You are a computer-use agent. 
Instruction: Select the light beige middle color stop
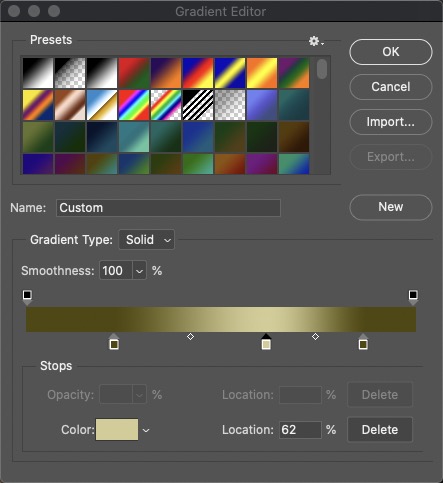[x=266, y=342]
